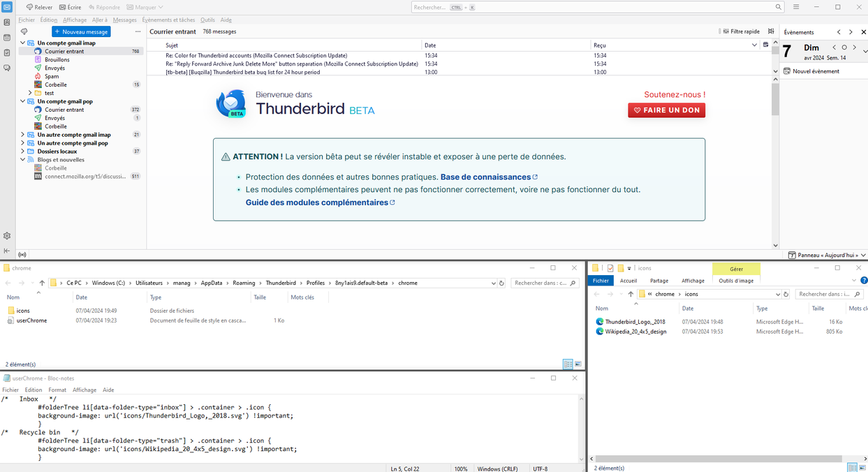Toggle Panneau Aujourd'hui in status bar

tap(827, 256)
